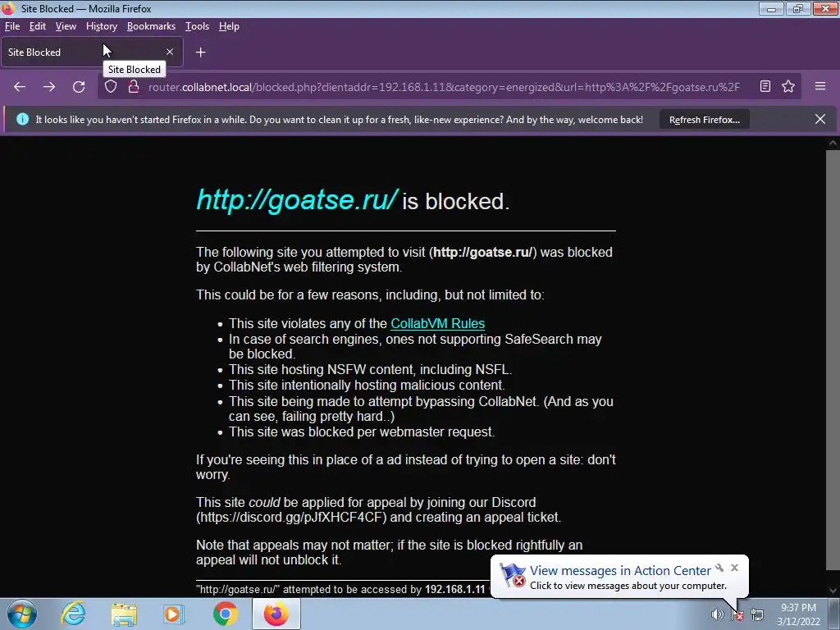Click the Discord invite URL text
The height and width of the screenshot is (630, 840).
point(291,518)
